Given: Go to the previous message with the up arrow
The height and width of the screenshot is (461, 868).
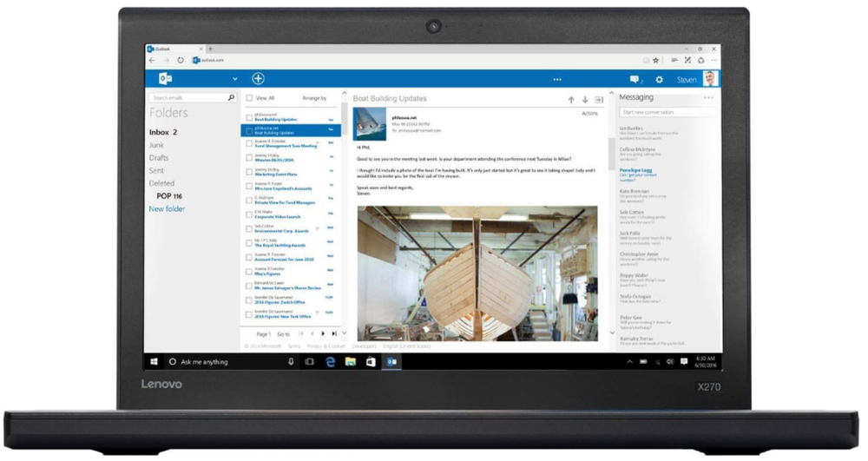Looking at the screenshot, I should click(x=571, y=100).
